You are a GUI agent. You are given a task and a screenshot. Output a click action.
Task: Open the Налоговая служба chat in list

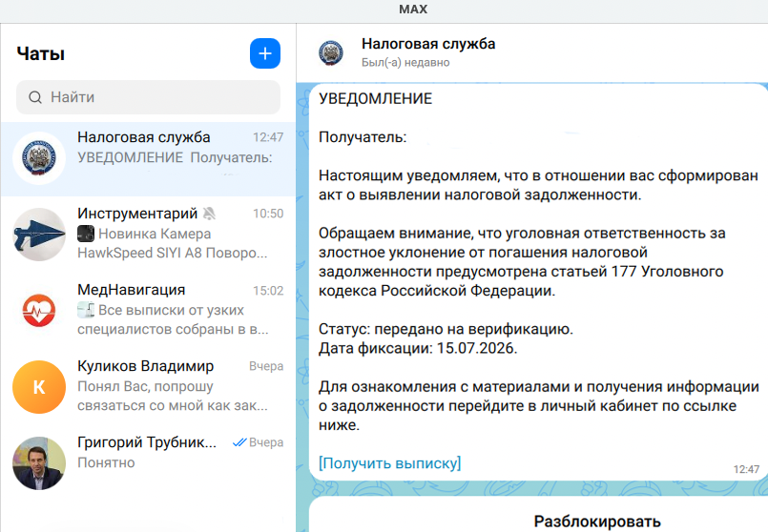149,158
